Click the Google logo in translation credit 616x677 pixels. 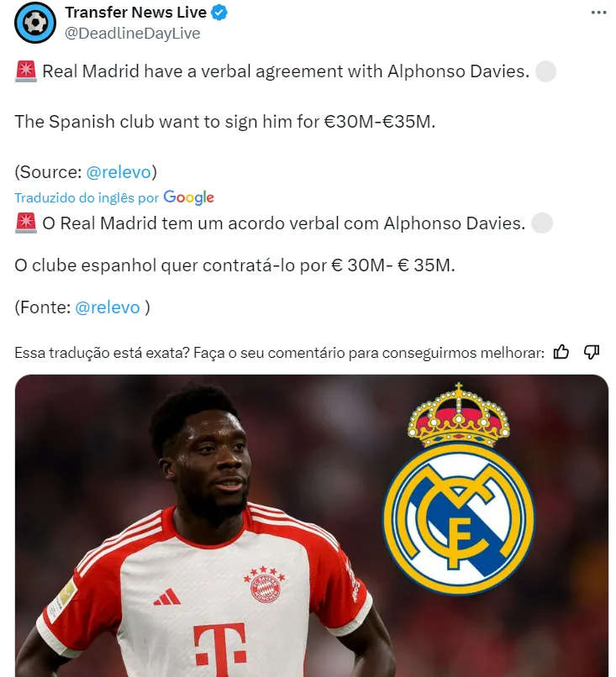(189, 197)
